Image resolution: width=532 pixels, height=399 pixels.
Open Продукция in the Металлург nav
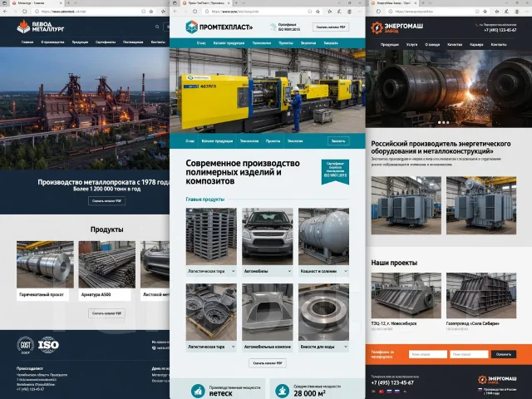pos(80,42)
